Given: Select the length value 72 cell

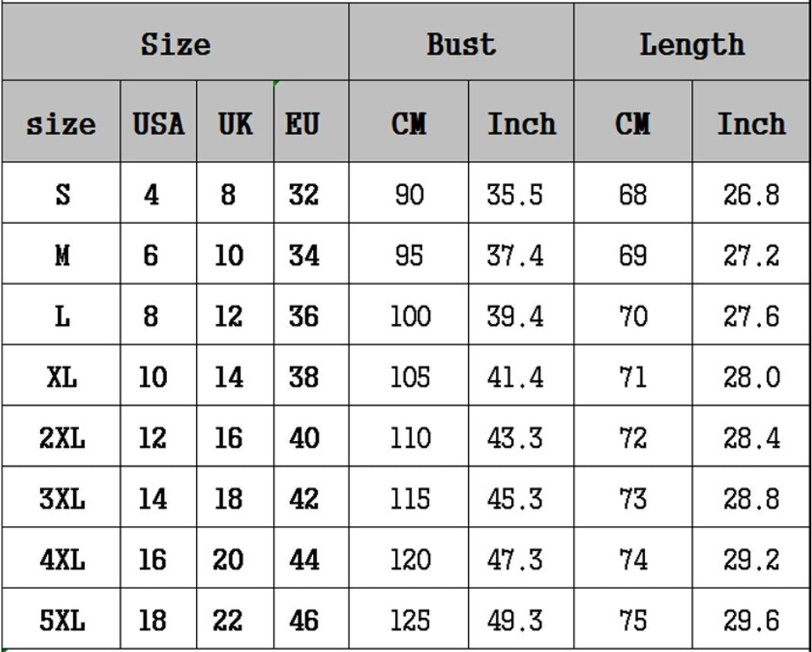Looking at the screenshot, I should 632,439.
